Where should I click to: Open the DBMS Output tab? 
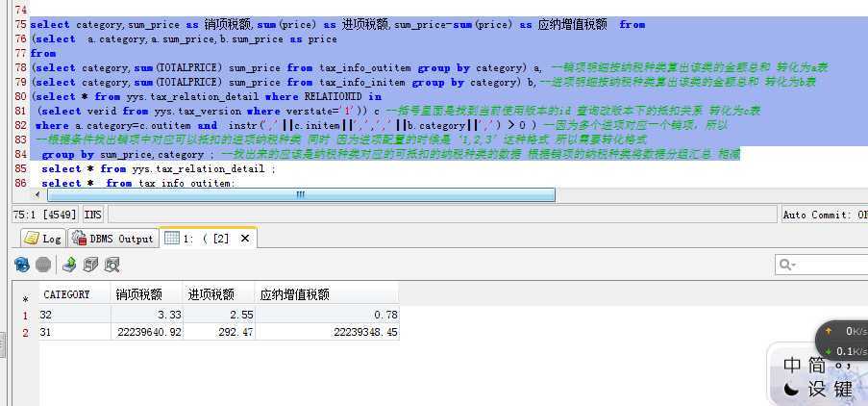coord(112,239)
